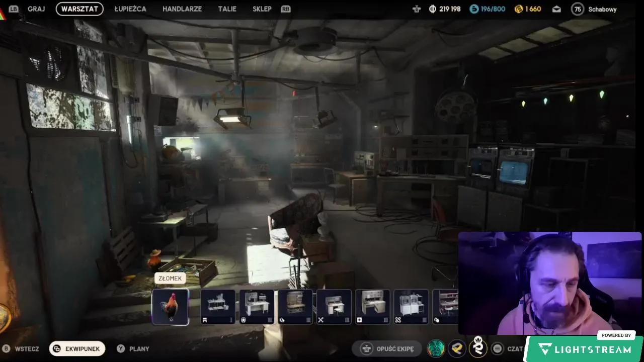The width and height of the screenshot is (644, 362).
Task: Click the green face crew avatar
Action: pos(435,348)
